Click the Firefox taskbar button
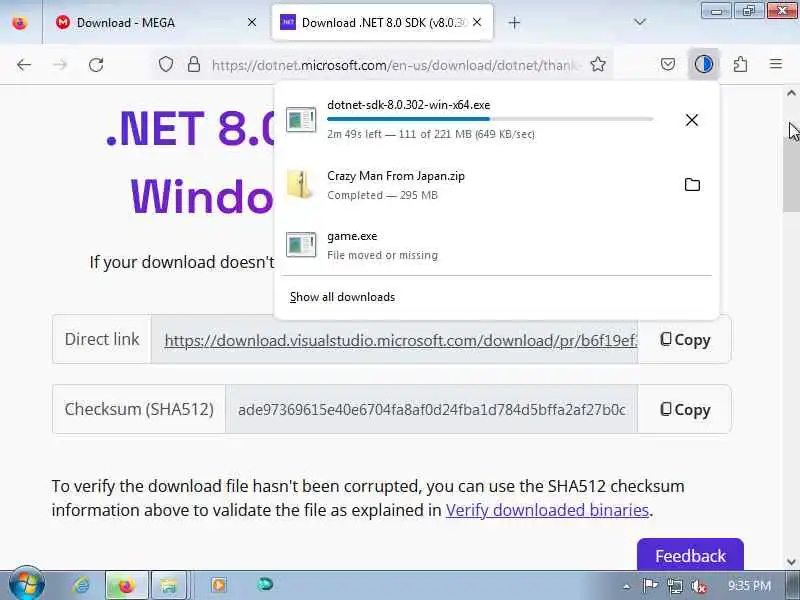This screenshot has width=800, height=600. (127, 585)
